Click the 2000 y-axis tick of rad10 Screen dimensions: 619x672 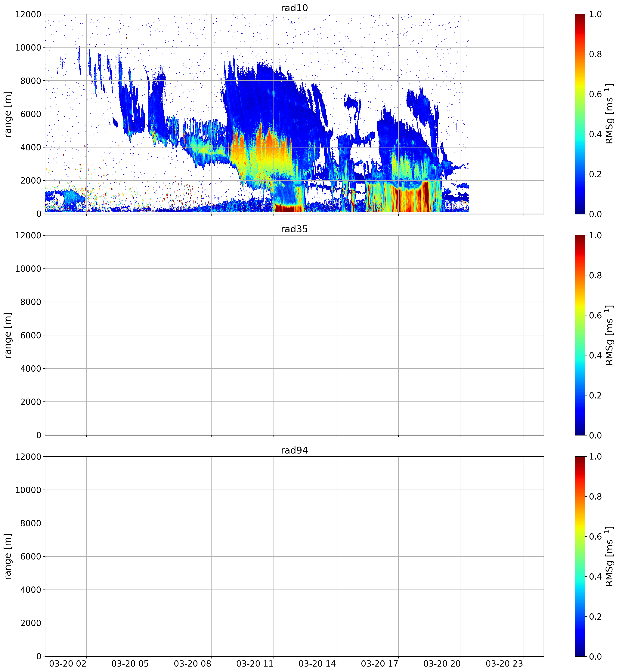(x=31, y=181)
